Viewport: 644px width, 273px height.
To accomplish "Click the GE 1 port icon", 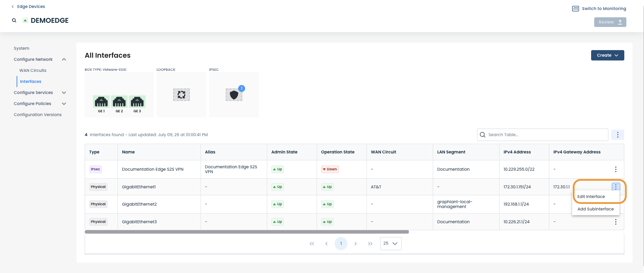I will (101, 102).
